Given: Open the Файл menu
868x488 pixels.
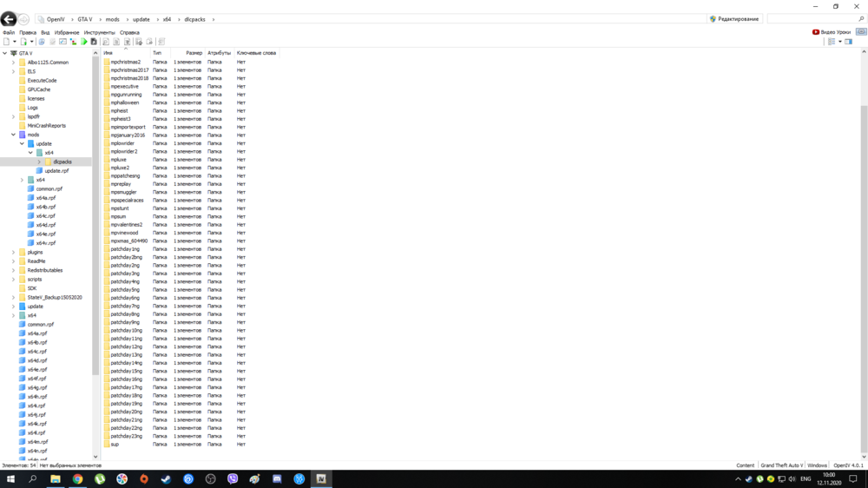Looking at the screenshot, I should 9,33.
